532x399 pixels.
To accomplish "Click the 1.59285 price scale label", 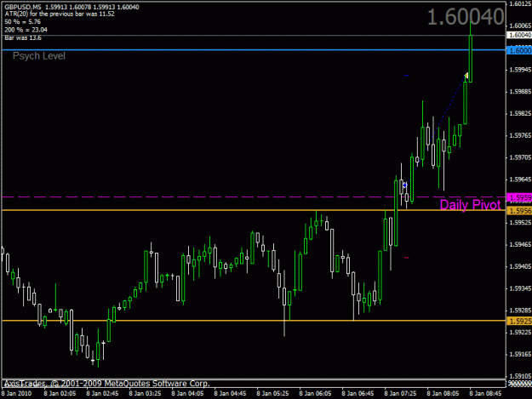I will point(520,311).
